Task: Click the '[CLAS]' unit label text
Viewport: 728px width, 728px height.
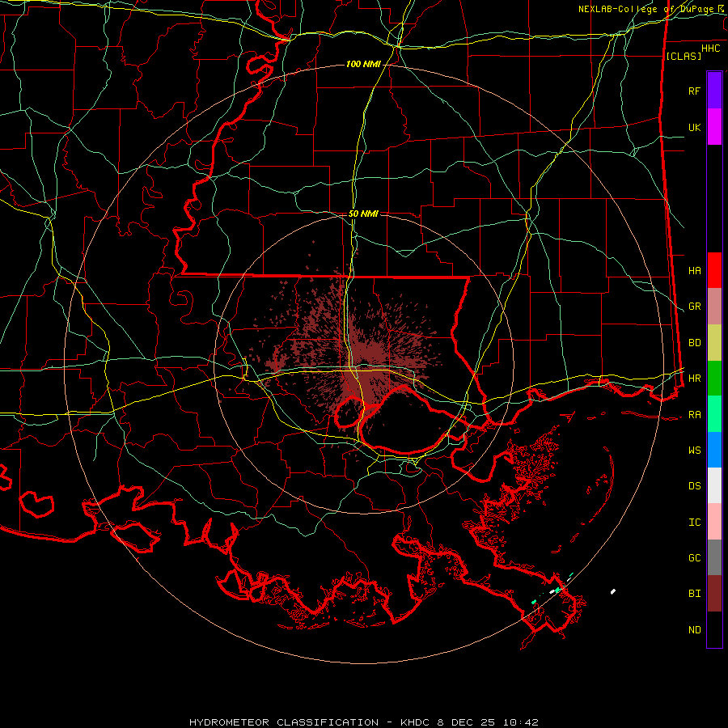Action: 684,56
